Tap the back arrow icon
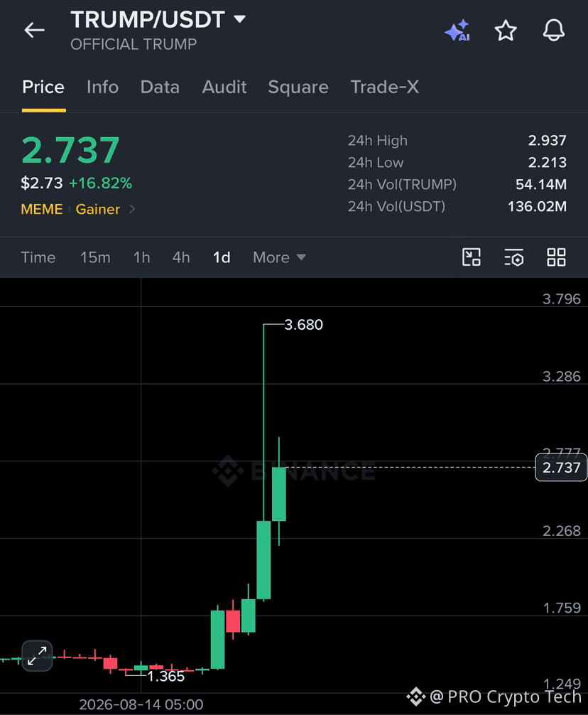Screen dimensions: 588x715 (x=34, y=31)
